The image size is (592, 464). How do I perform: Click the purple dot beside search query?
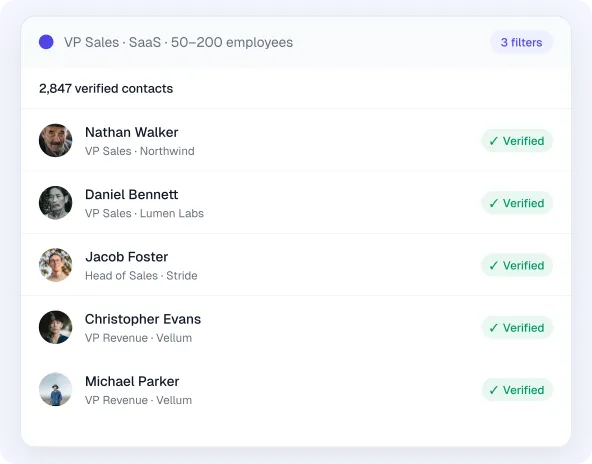click(46, 42)
